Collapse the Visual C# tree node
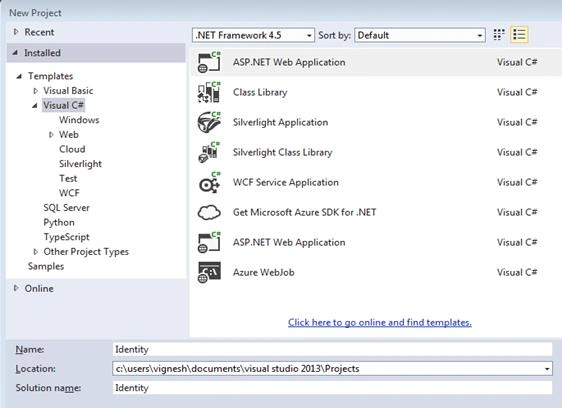 click(x=35, y=105)
